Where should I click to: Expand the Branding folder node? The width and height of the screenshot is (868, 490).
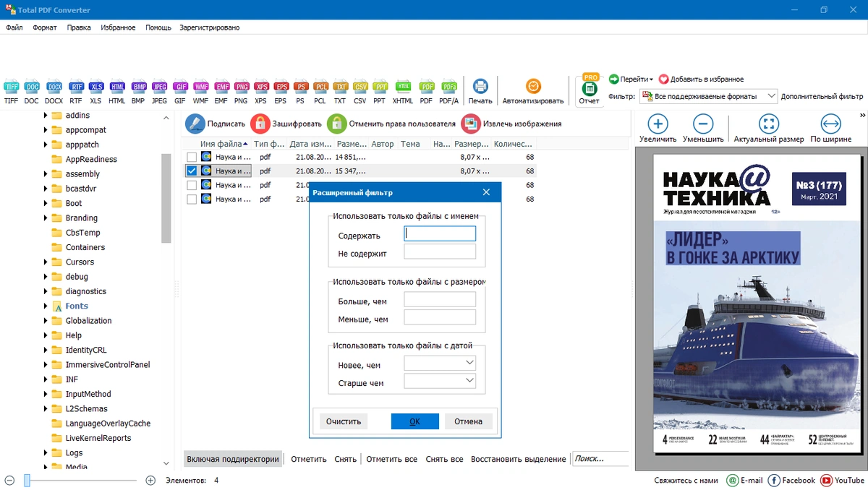coord(46,218)
